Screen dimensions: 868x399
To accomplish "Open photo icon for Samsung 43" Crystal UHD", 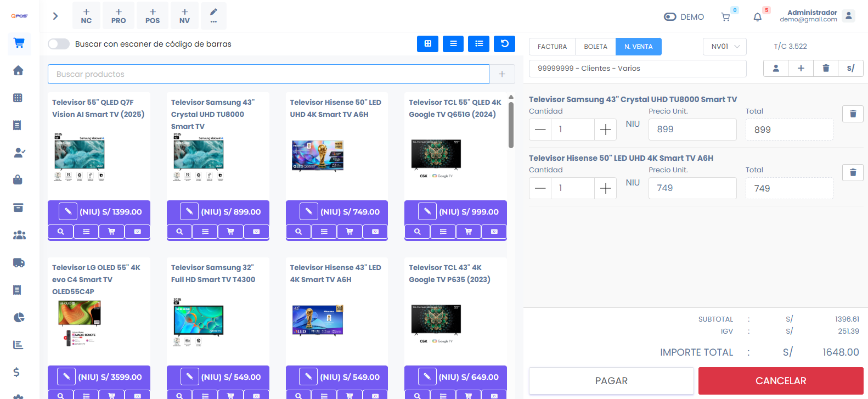I will (x=256, y=232).
